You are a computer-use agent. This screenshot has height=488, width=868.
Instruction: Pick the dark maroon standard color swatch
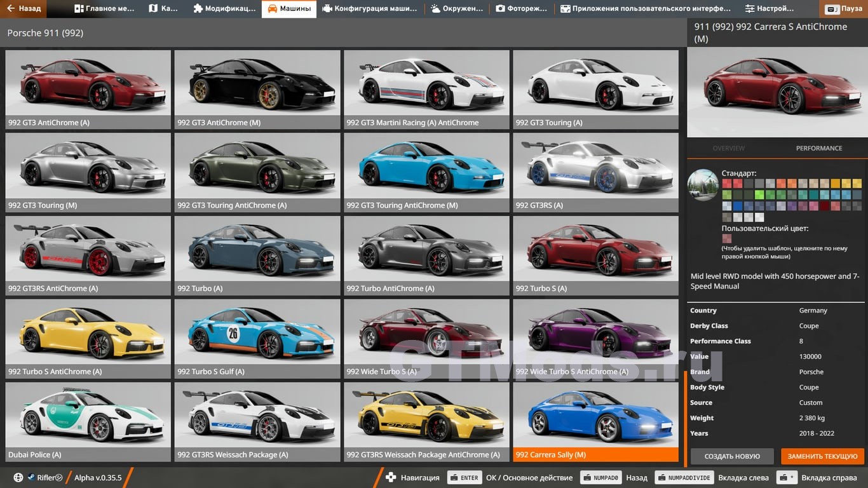tap(824, 206)
